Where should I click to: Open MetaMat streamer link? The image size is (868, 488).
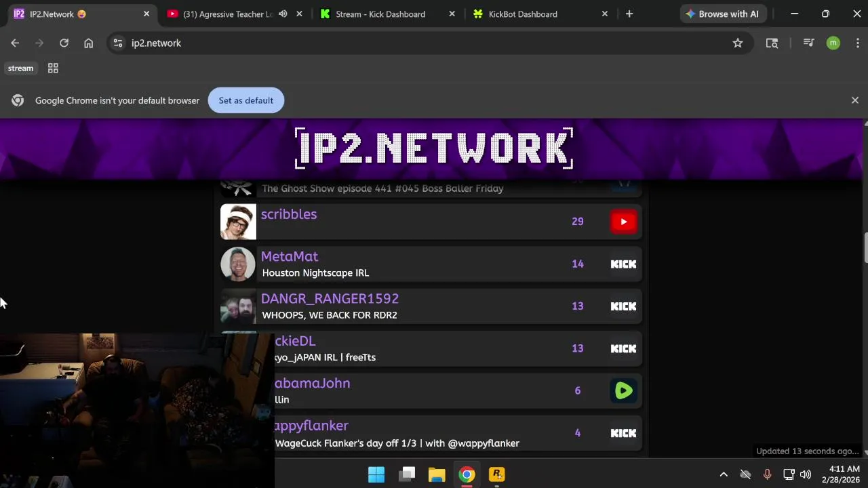290,256
